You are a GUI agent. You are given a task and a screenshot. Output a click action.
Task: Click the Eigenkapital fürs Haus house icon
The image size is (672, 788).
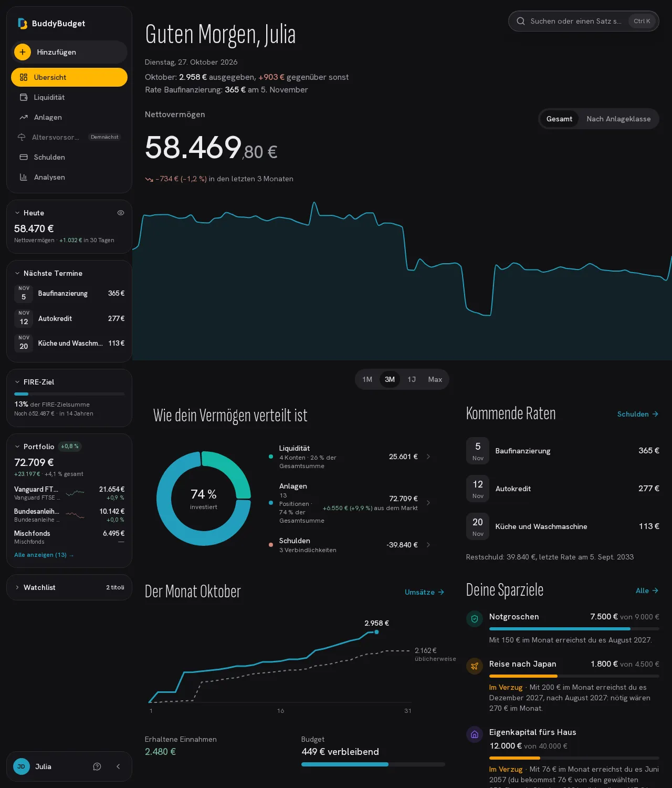click(475, 734)
